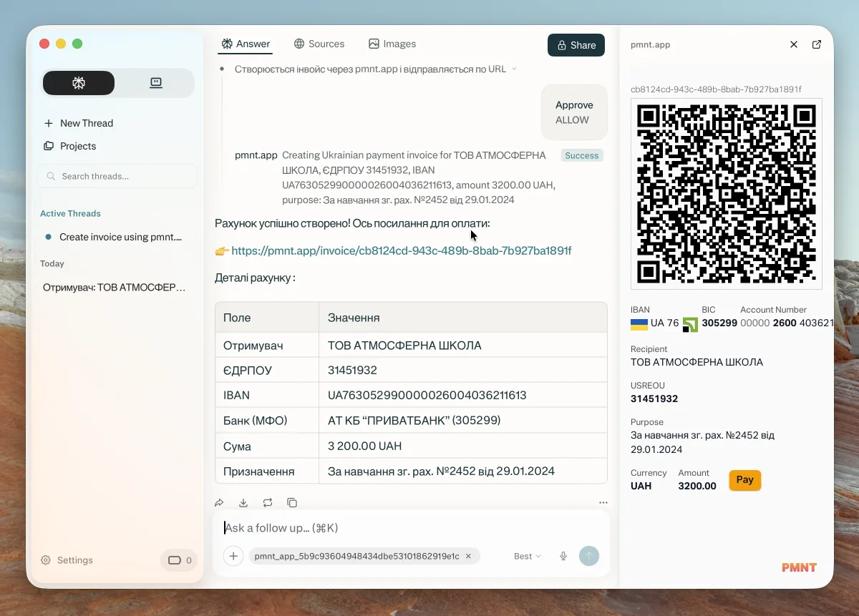Select the table cell 'UA763052990000026004036211613'

(x=463, y=395)
